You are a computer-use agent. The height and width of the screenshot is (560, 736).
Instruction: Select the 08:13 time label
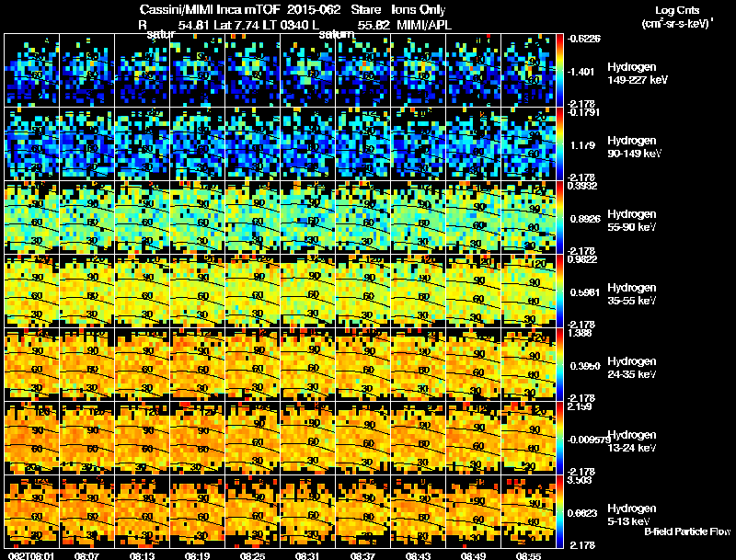[x=142, y=555]
